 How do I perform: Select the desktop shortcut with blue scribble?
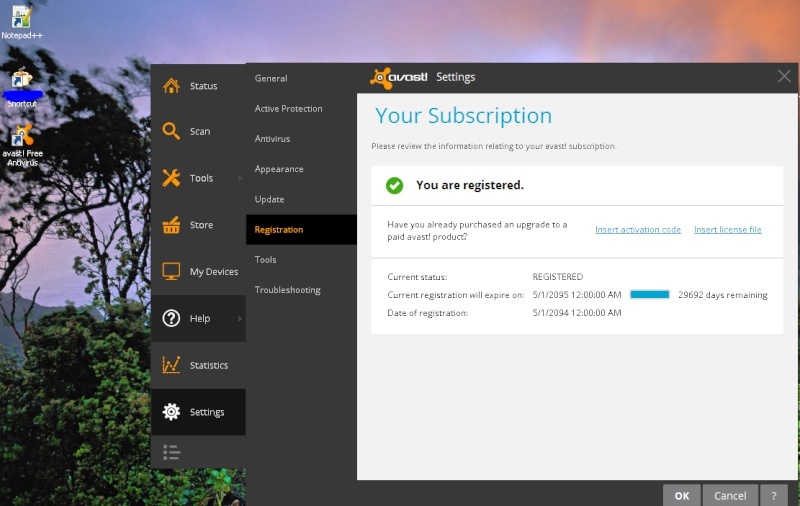pos(22,88)
